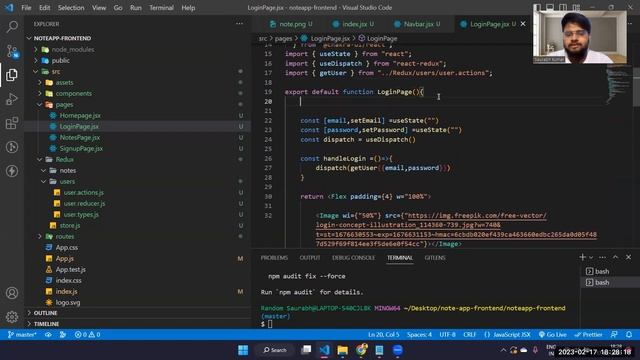Click the Go Live button
Screen dimensions: 640x360
point(552,335)
